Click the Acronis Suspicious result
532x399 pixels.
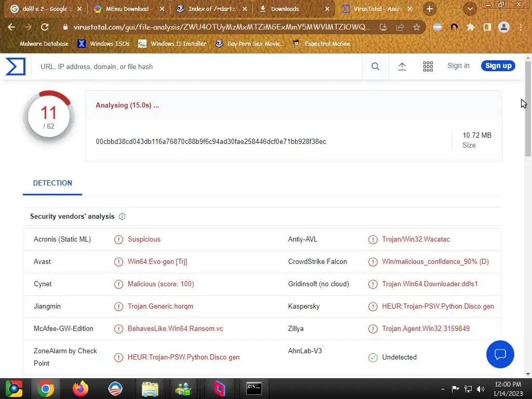click(144, 239)
